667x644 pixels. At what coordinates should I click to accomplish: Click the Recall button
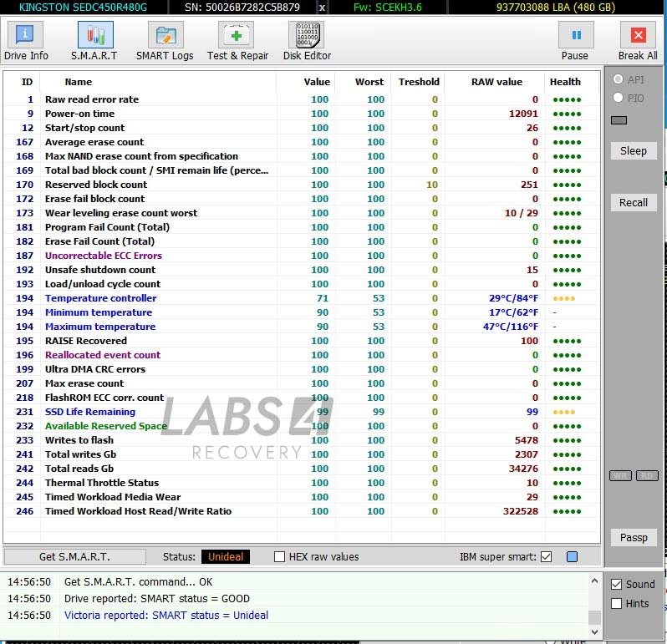634,203
